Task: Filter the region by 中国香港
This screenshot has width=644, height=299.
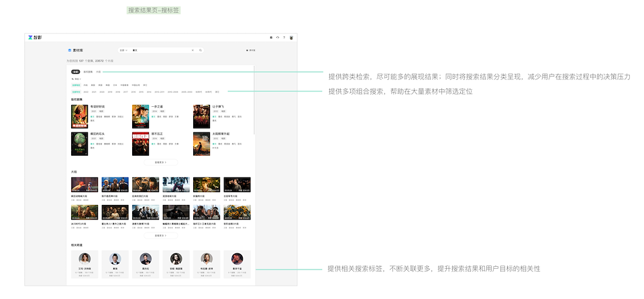Action: coord(125,85)
